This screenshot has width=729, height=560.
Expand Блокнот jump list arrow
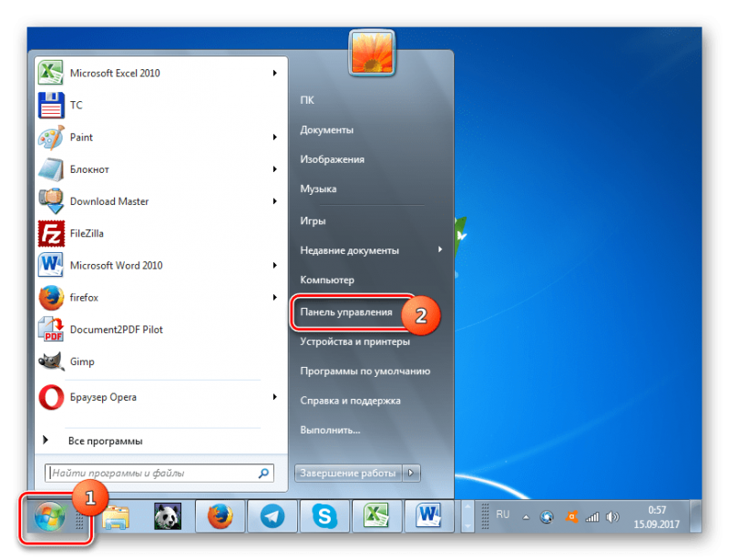pos(275,169)
